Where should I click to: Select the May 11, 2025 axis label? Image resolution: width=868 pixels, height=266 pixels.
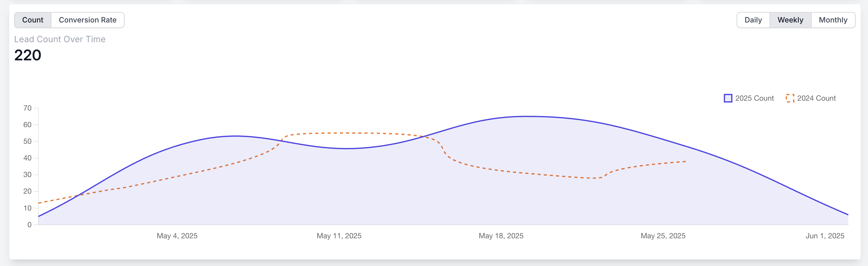point(339,236)
